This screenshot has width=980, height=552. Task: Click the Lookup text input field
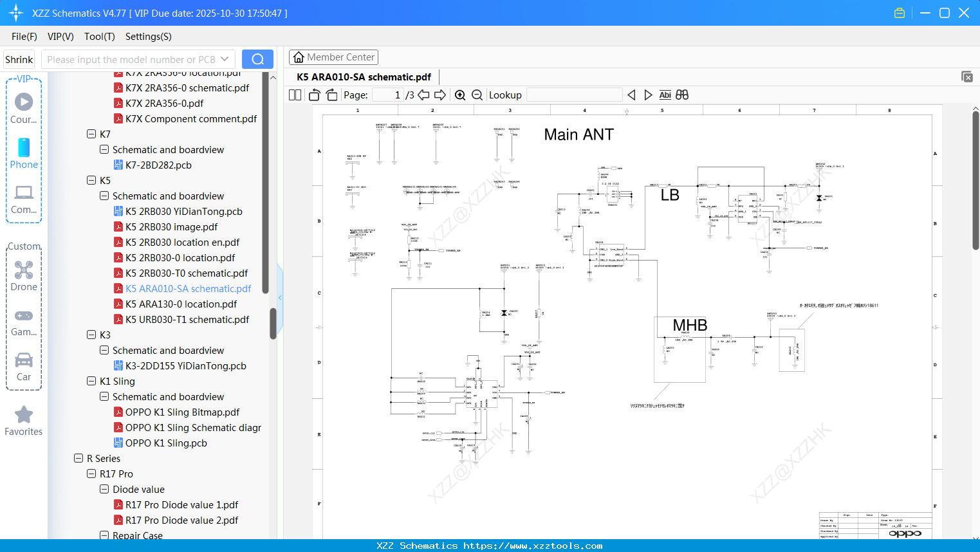click(574, 95)
